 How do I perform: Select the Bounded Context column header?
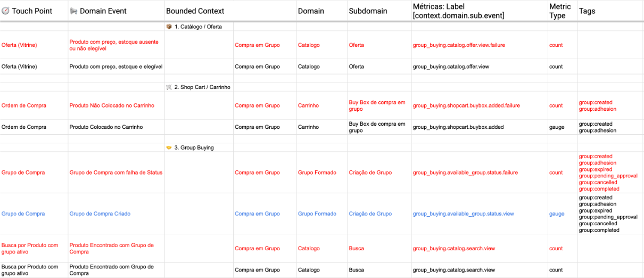tap(195, 11)
